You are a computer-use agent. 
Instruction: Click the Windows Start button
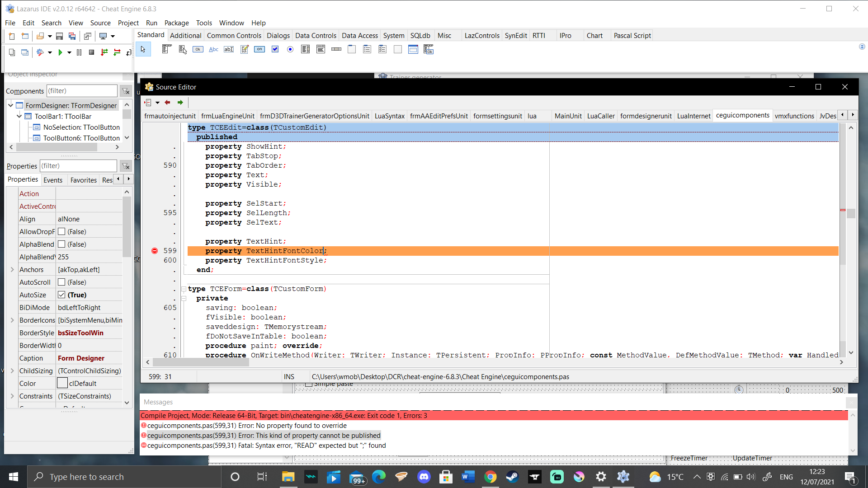pos(13,477)
